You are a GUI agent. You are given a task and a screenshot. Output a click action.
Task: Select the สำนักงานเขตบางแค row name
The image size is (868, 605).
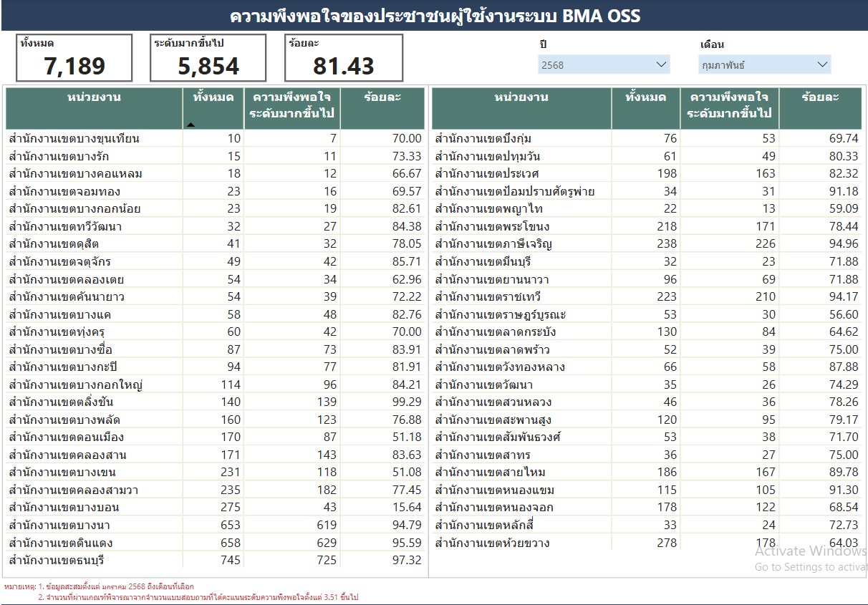[x=60, y=314]
